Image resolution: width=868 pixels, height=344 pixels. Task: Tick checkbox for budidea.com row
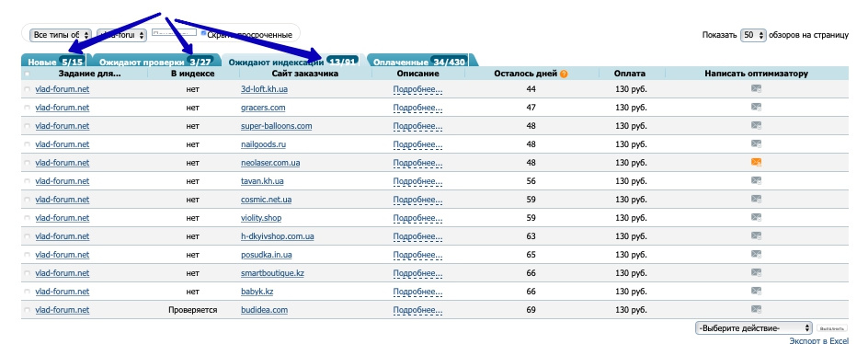(28, 310)
